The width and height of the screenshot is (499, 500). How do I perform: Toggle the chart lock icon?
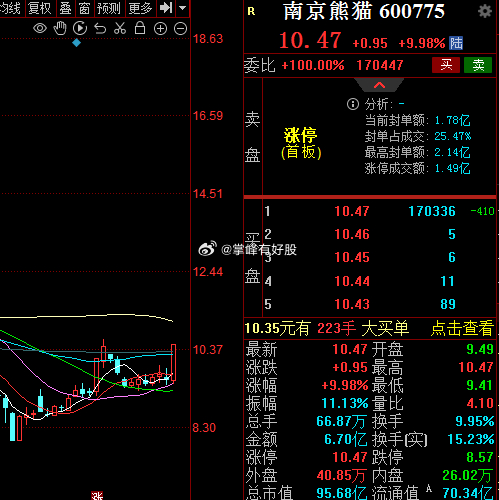[x=140, y=28]
